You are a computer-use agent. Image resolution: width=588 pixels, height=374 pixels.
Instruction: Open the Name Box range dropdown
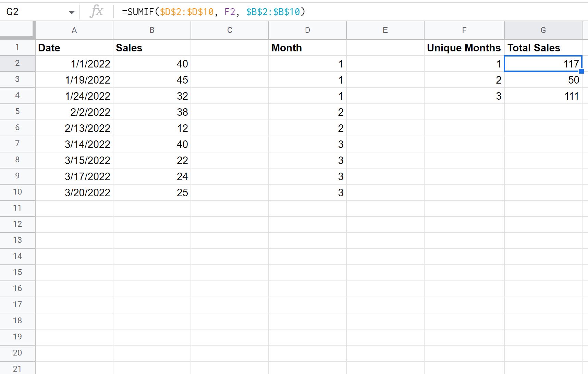click(x=71, y=11)
